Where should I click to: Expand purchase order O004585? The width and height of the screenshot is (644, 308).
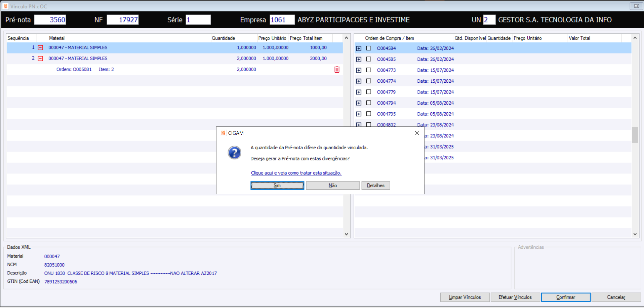(359, 60)
